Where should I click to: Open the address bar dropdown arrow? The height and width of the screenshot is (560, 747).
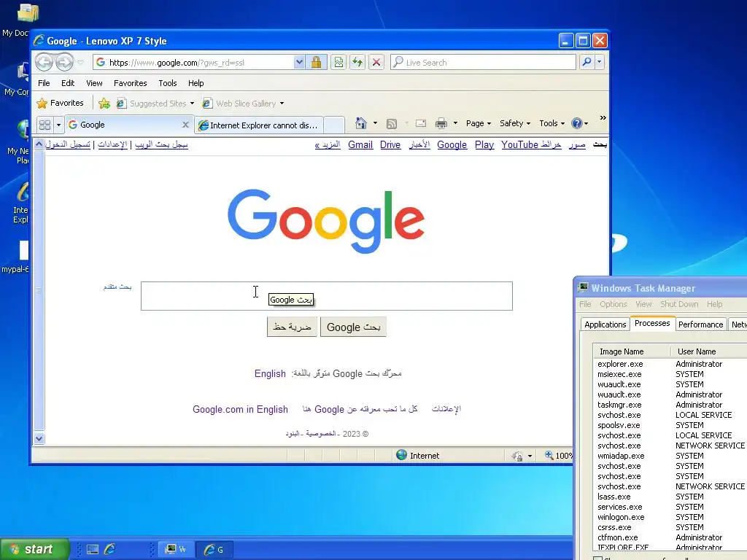click(x=298, y=63)
